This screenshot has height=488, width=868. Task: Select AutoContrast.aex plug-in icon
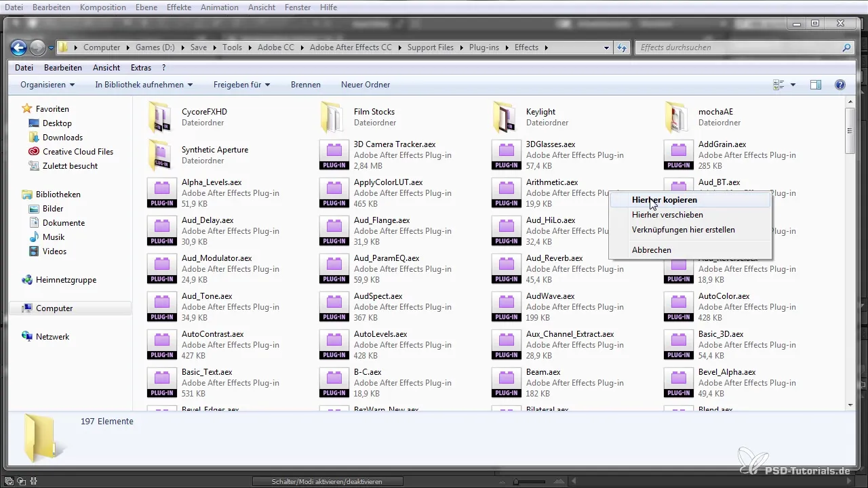[x=161, y=345]
